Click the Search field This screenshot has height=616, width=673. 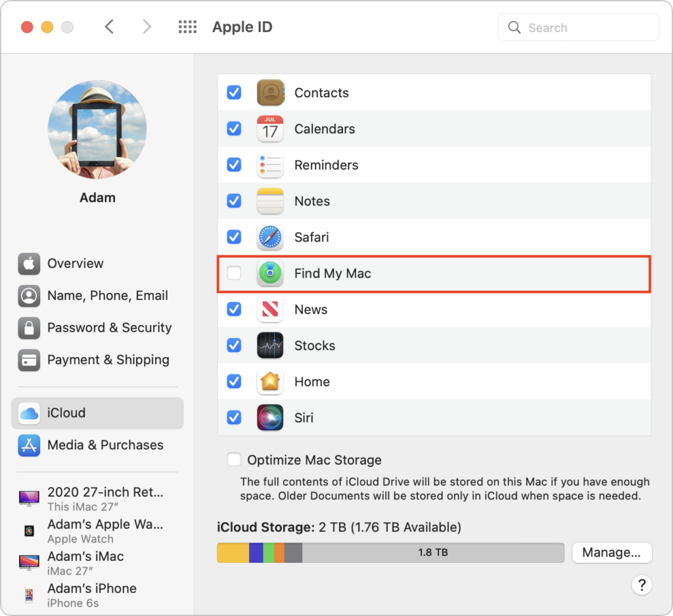(x=578, y=28)
